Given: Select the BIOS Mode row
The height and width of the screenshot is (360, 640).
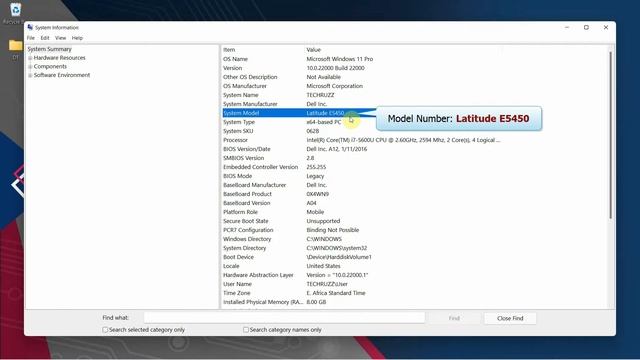Looking at the screenshot, I should (x=414, y=176).
